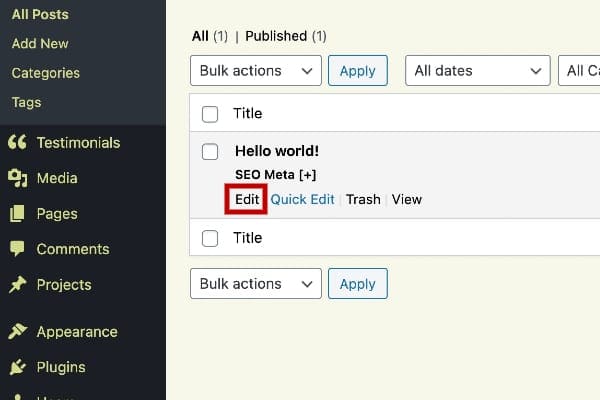This screenshot has width=600, height=400.
Task: Click the Comments bubble icon in sidebar
Action: (17, 249)
